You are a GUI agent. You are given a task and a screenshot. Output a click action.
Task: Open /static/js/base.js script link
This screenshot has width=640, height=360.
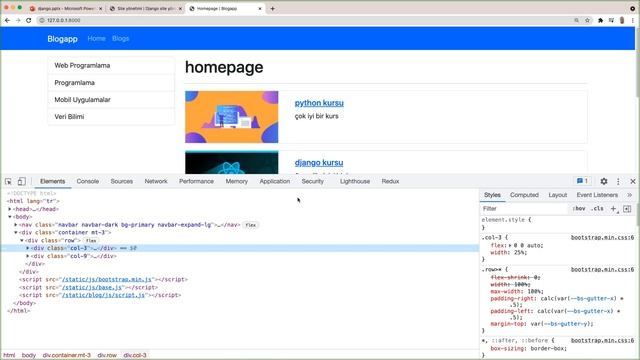coord(92,287)
